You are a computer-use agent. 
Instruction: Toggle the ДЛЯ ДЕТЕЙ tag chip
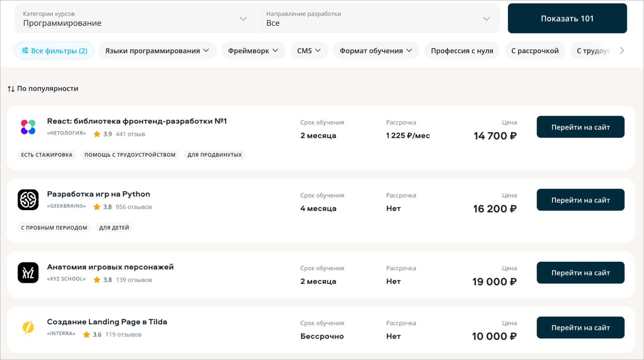(114, 228)
